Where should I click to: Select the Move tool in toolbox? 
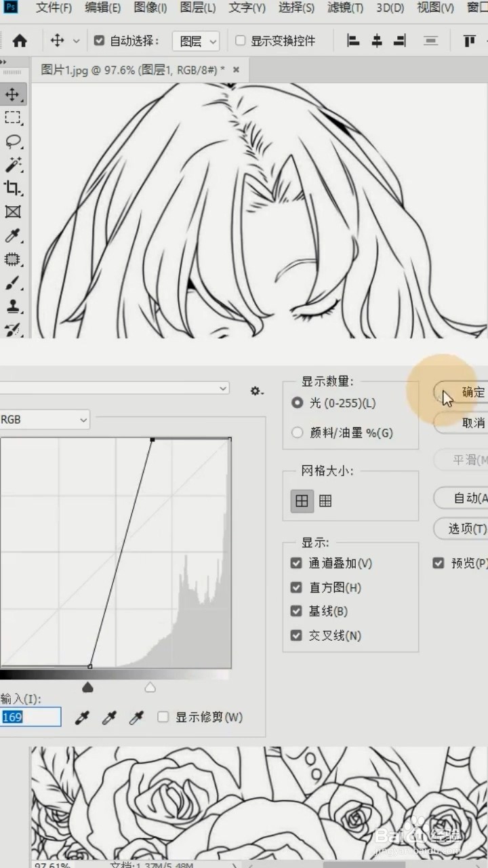pyautogui.click(x=13, y=94)
